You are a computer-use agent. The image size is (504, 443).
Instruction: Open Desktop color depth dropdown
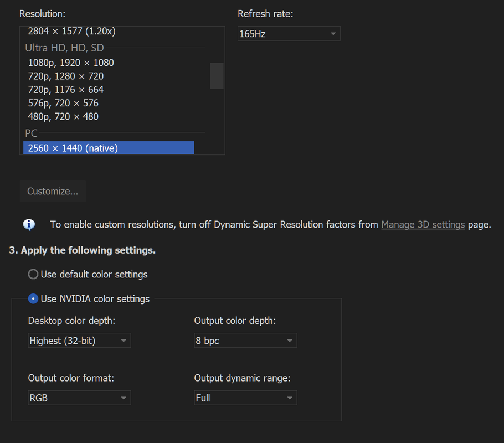pos(79,341)
